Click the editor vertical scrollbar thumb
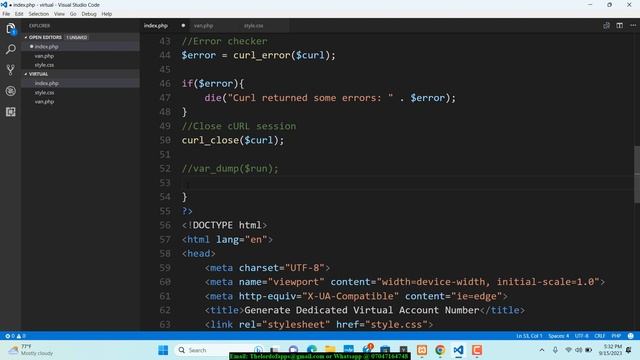640x360 pixels. coord(637,174)
